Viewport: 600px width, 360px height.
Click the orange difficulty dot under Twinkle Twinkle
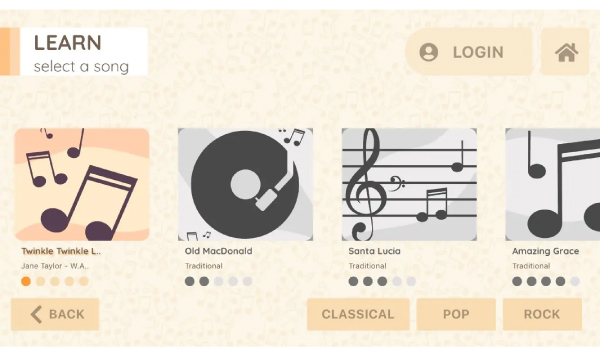coord(26,282)
